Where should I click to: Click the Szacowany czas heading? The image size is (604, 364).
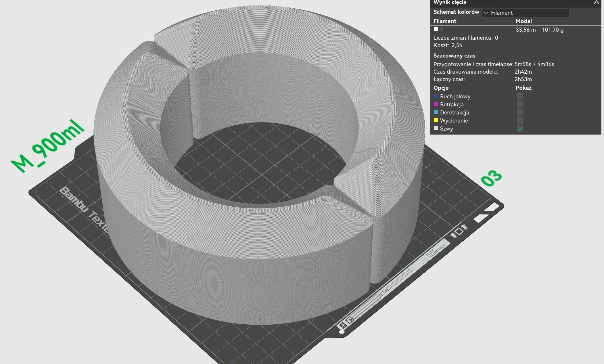(454, 55)
